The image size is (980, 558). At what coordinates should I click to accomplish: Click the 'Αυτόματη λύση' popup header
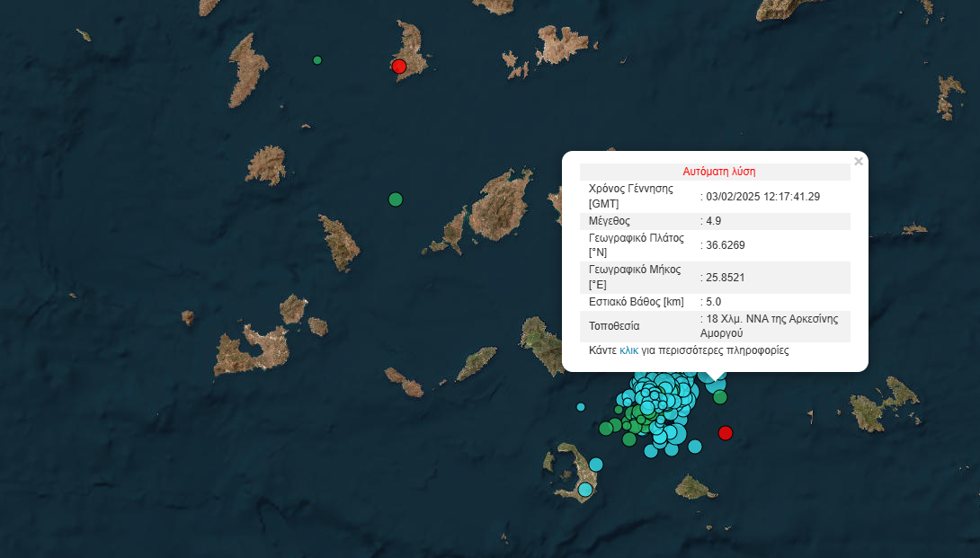point(719,172)
